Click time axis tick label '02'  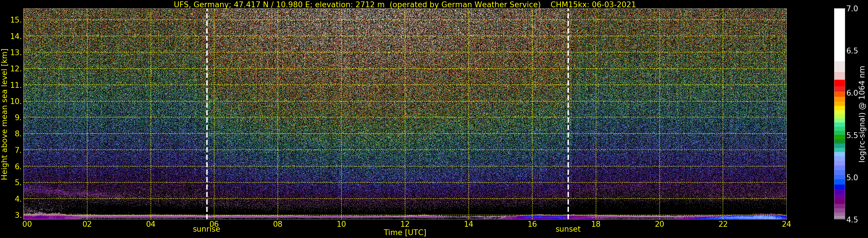[87, 224]
